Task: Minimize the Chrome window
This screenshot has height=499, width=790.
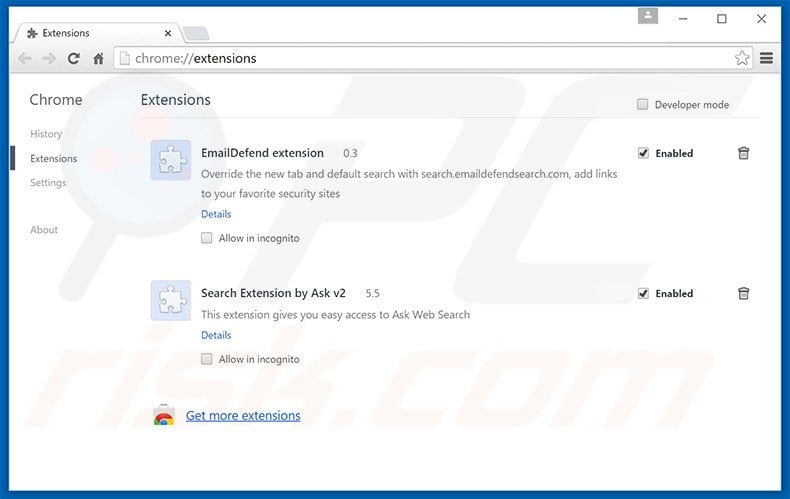Action: (x=683, y=19)
